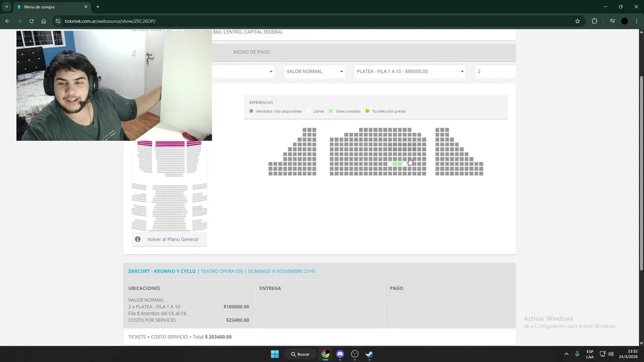This screenshot has width=644, height=362.
Task: Open the tab search chevron in Chrome
Action: (7, 7)
